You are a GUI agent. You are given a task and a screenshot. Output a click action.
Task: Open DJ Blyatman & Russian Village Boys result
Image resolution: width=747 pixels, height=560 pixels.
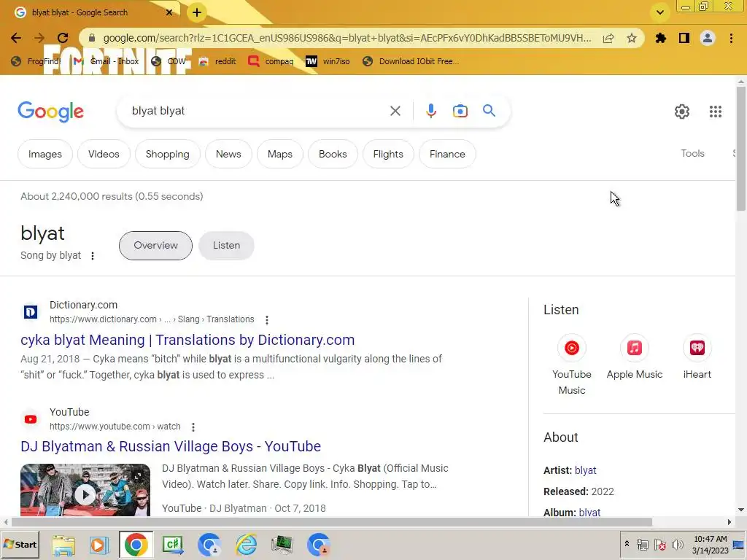coord(171,446)
